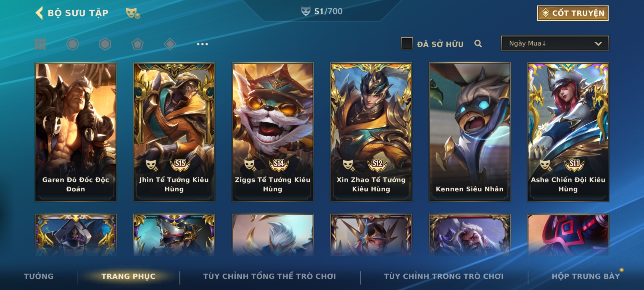Viewport: 644px width, 290px height.
Task: Open the Hộp Trưng Bày tab
Action: click(586, 276)
